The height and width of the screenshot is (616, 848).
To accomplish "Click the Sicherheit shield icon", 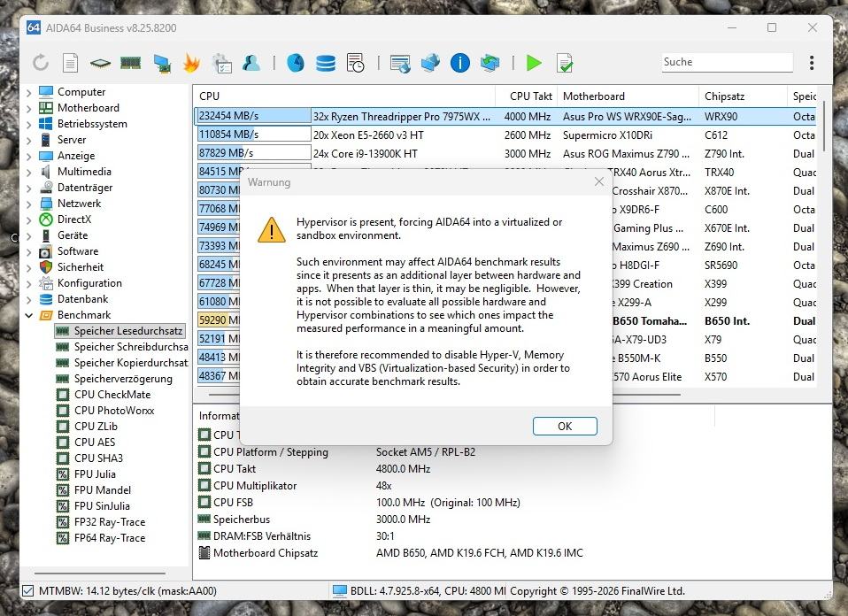I will [x=46, y=267].
